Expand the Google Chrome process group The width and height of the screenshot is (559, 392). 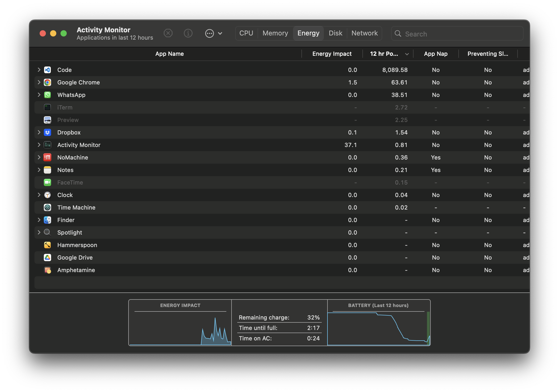39,82
